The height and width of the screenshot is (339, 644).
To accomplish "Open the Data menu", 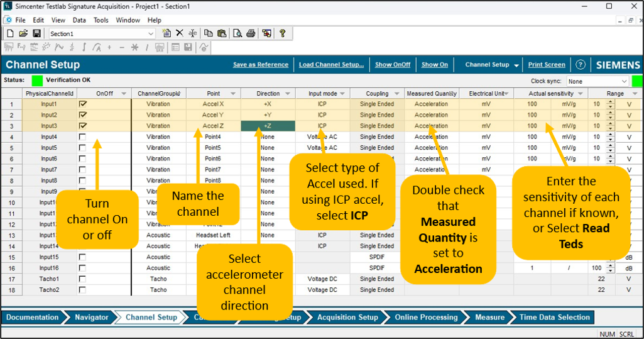I will coord(79,20).
